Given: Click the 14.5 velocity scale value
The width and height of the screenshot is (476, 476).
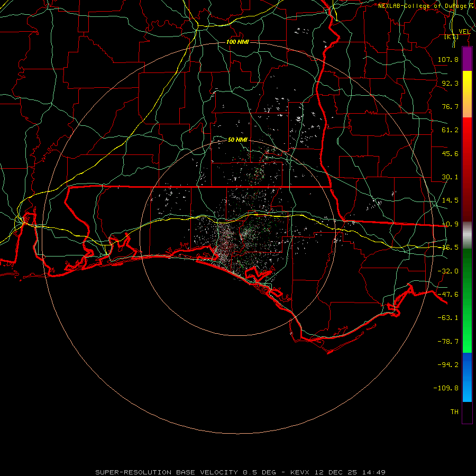Looking at the screenshot, I should pyautogui.click(x=450, y=200).
